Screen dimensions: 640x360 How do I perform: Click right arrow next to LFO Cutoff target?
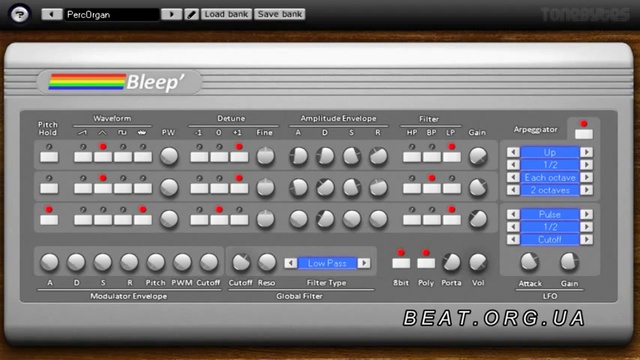[587, 240]
